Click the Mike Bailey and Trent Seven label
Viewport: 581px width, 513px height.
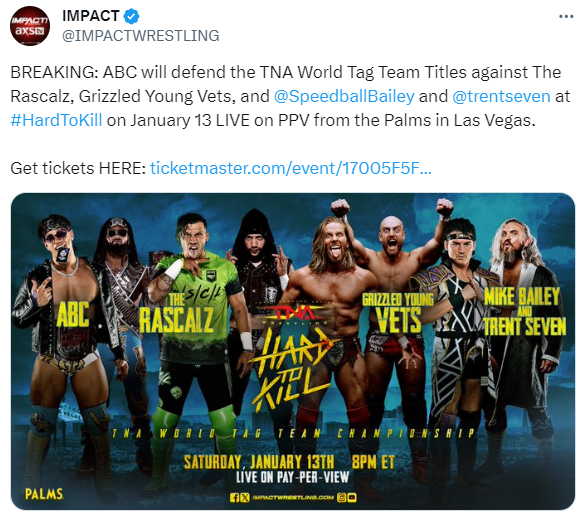(x=525, y=311)
